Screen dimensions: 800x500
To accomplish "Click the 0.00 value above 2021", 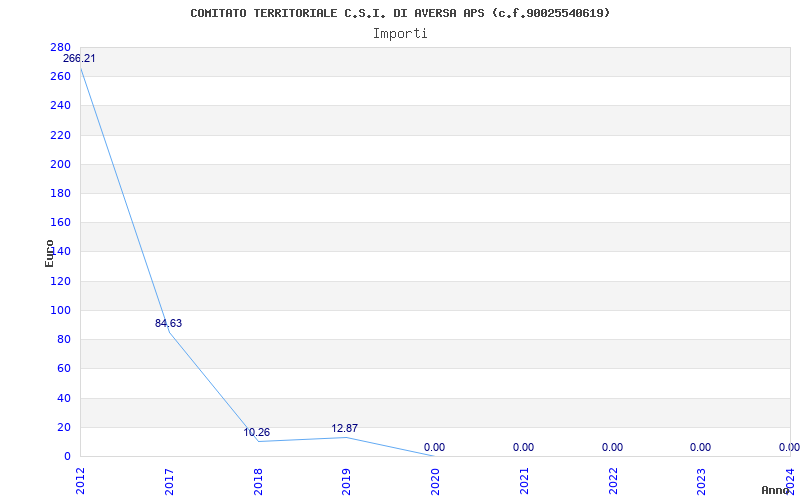I will tap(523, 447).
